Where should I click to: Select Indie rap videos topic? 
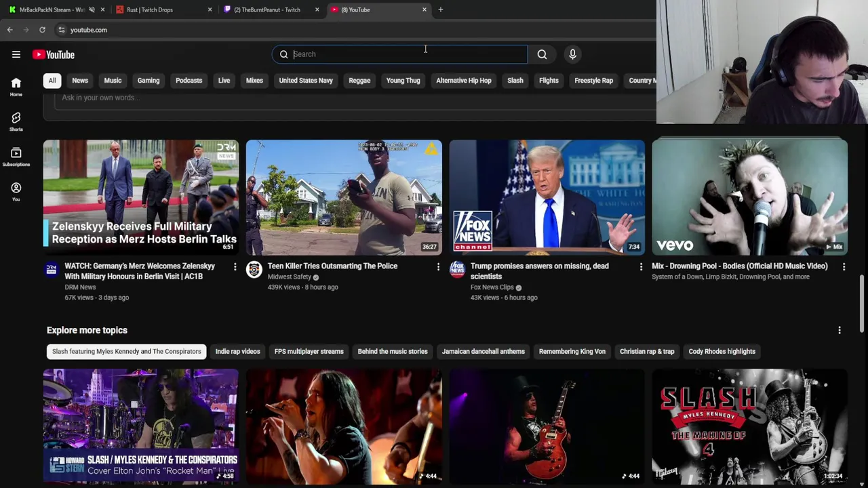point(238,352)
